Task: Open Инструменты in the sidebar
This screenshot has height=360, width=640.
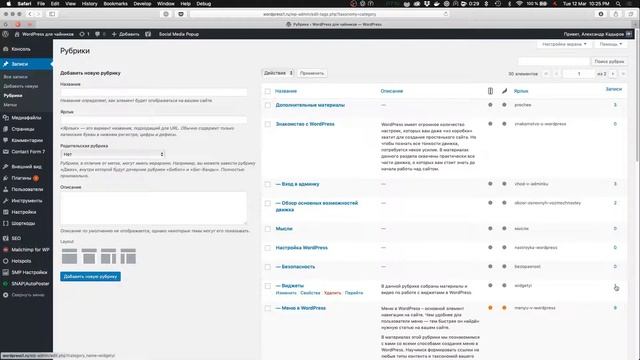Action: click(27, 201)
